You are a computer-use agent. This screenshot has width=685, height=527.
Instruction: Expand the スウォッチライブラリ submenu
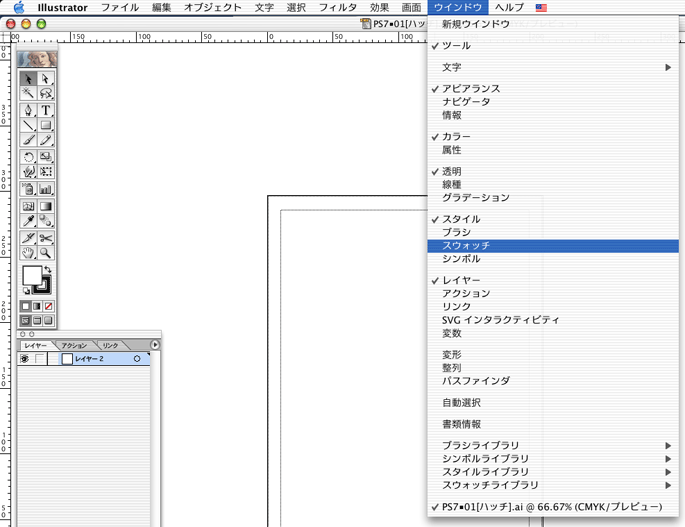(553, 485)
